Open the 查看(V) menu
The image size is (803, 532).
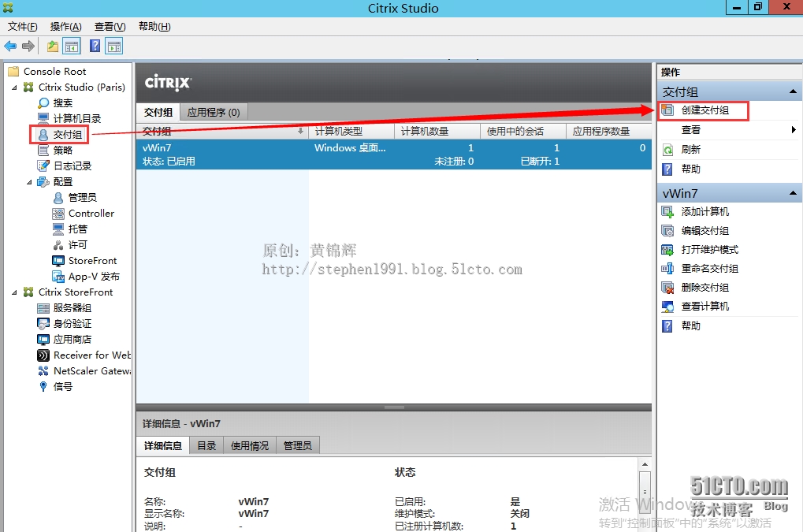110,27
